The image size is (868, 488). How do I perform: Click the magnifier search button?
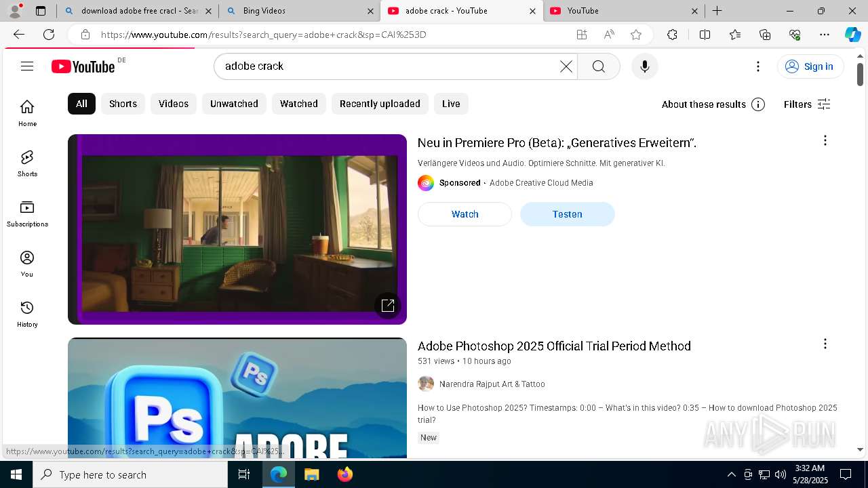coord(599,66)
